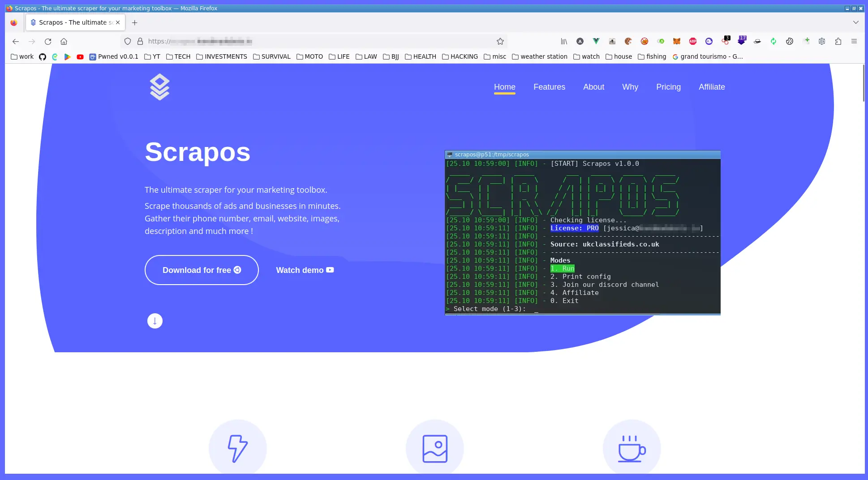Reload the current page
The image size is (868, 480).
48,41
